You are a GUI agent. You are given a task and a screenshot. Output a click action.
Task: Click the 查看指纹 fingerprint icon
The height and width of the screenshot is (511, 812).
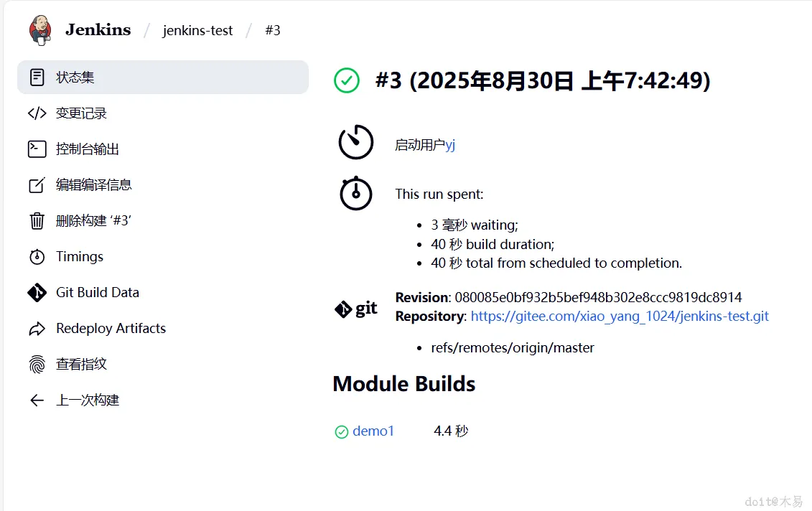(x=37, y=365)
